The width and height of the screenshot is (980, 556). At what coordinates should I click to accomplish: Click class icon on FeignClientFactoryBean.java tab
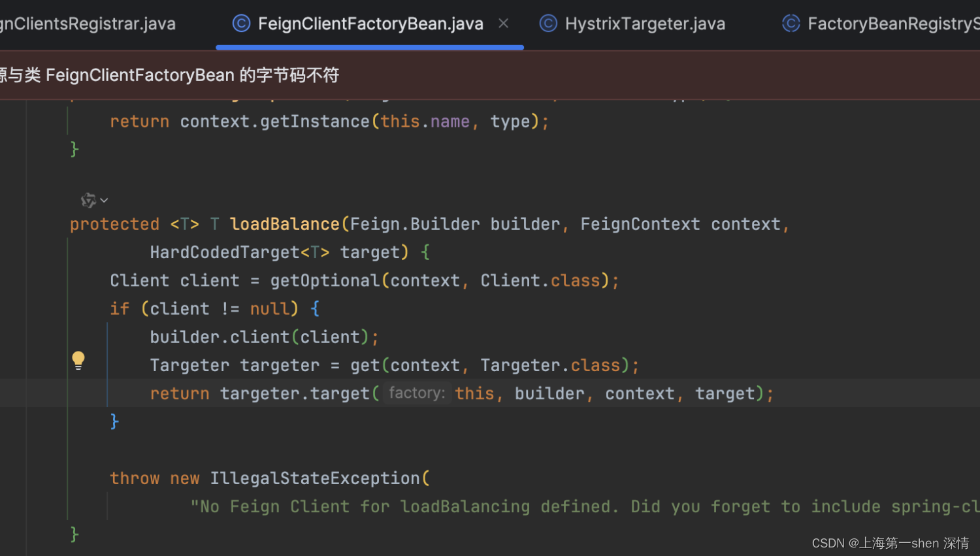tap(242, 24)
